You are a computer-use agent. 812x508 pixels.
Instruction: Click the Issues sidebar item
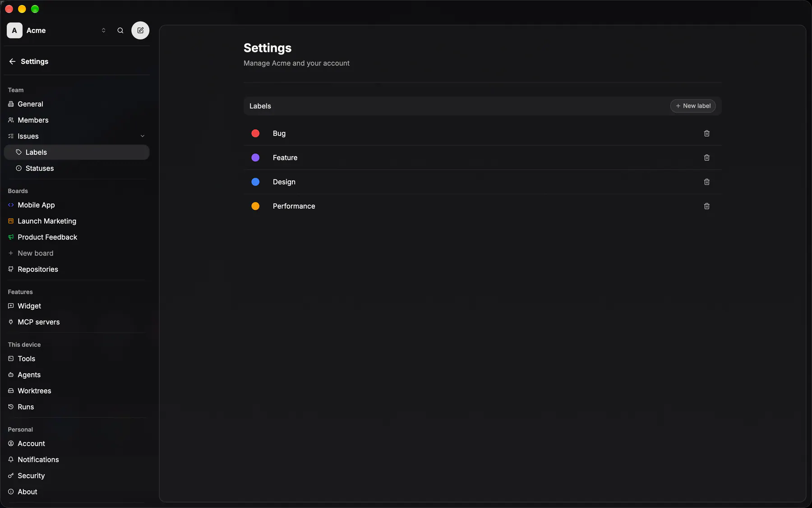pyautogui.click(x=77, y=136)
